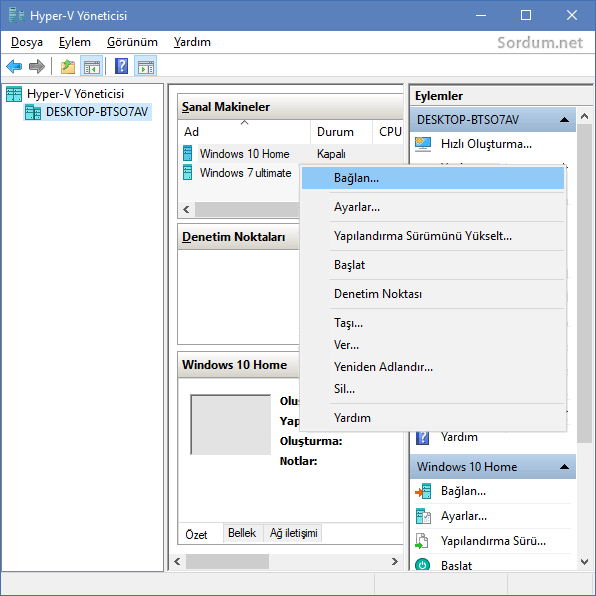Click Başlat at bottom of actions pane
The height and width of the screenshot is (596, 596).
[x=456, y=566]
